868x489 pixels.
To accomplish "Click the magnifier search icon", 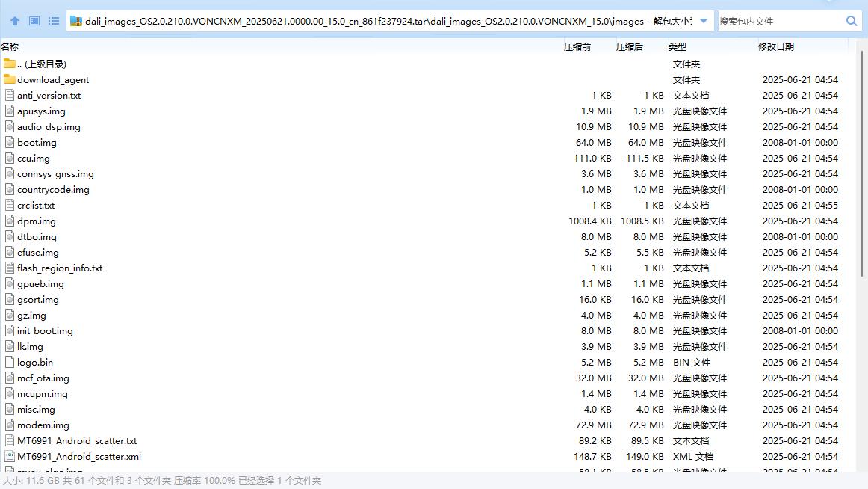I will click(x=852, y=21).
